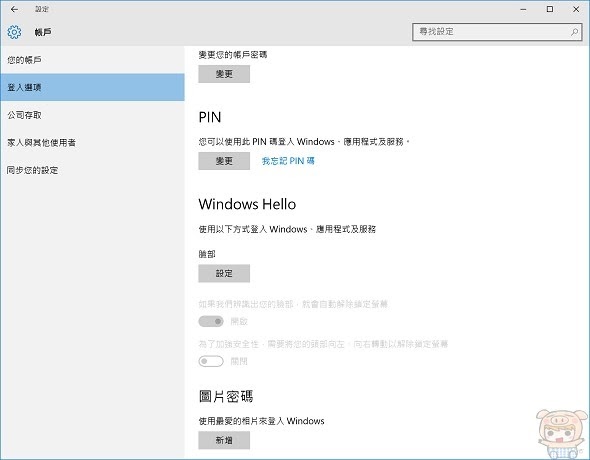Close the settings window
Viewport: 590px width, 460px height.
pos(576,9)
